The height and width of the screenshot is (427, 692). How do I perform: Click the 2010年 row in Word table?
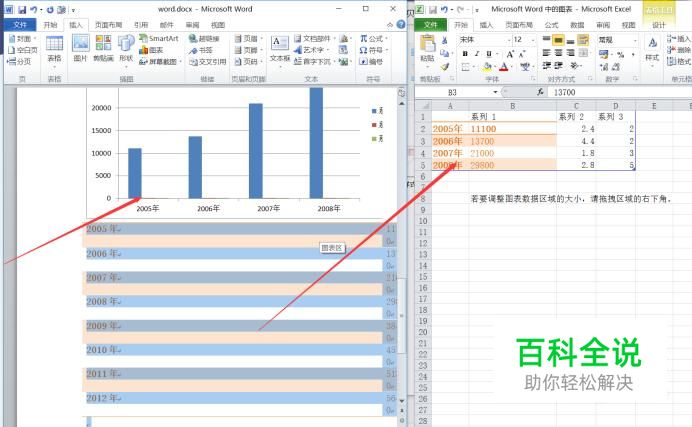239,350
